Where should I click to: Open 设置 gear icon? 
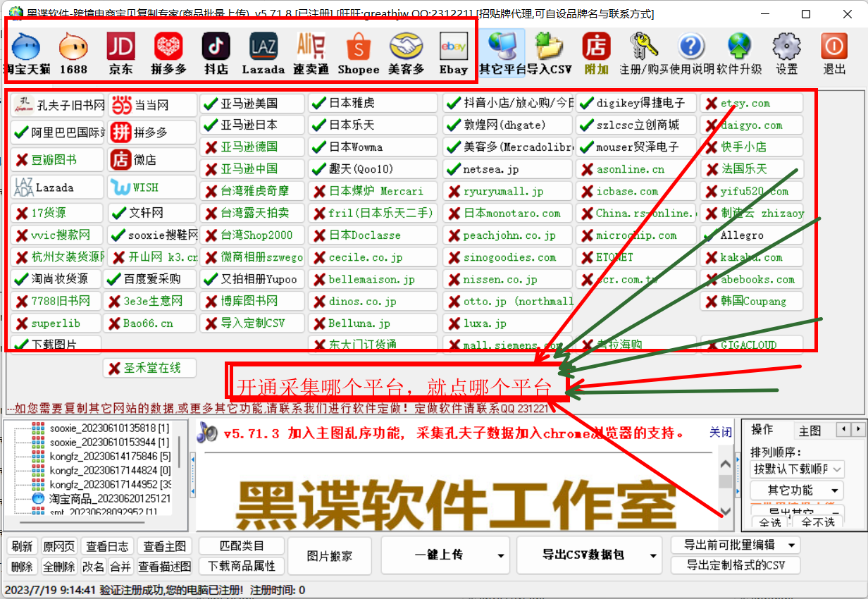(x=787, y=54)
